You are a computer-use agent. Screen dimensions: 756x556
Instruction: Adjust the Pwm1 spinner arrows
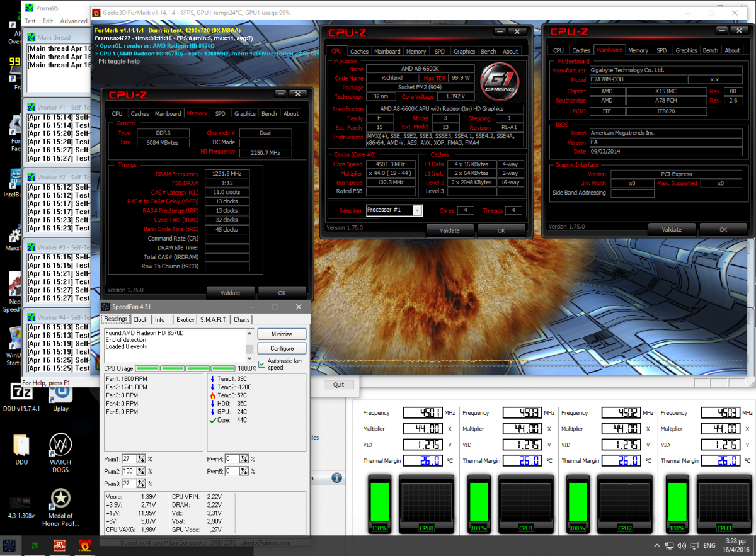pos(141,459)
